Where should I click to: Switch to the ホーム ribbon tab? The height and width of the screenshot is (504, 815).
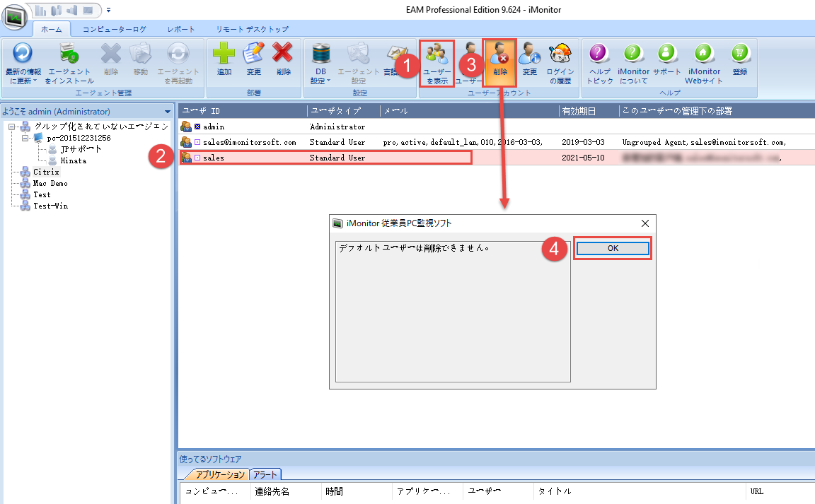pos(52,30)
